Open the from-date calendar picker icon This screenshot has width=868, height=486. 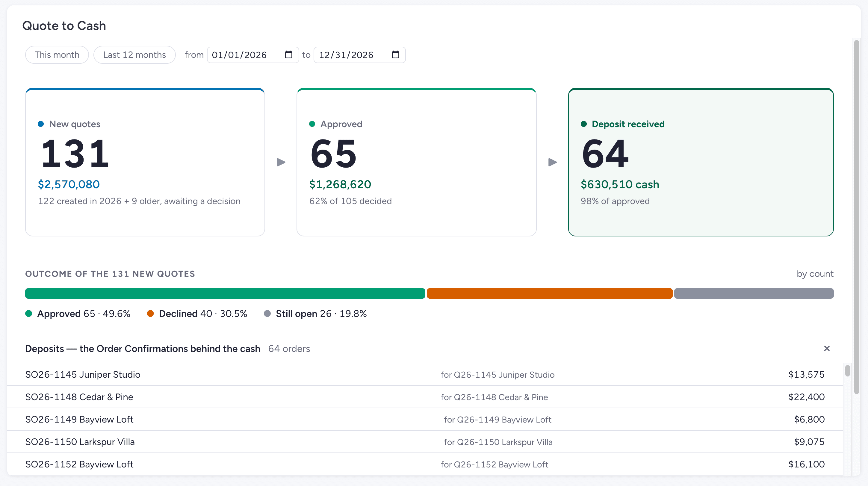tap(288, 54)
